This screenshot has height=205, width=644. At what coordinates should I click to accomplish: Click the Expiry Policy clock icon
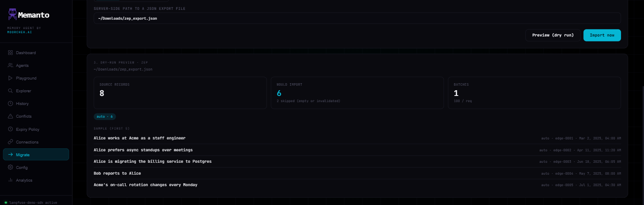[x=11, y=129]
